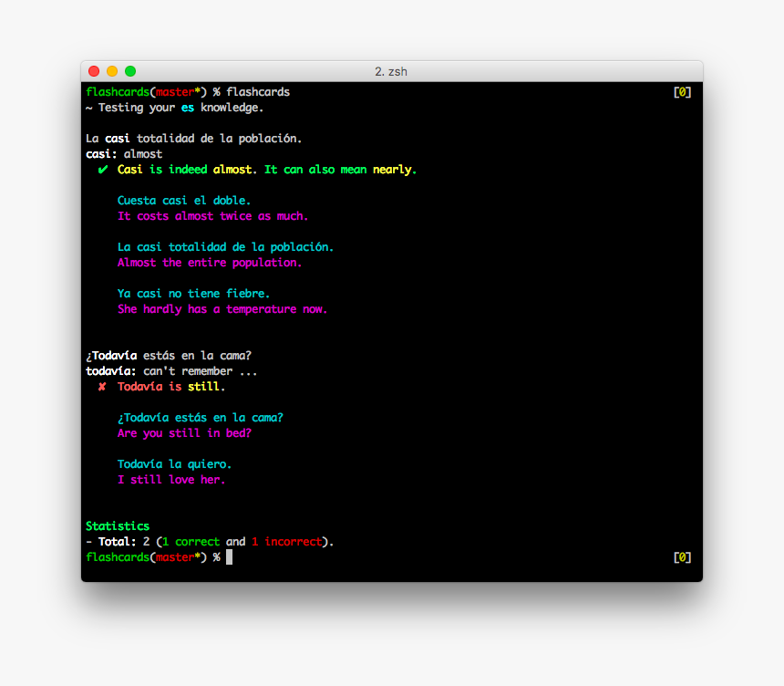Click the '- Total: 2' text
Image resolution: width=784 pixels, height=686 pixels.
click(x=118, y=542)
